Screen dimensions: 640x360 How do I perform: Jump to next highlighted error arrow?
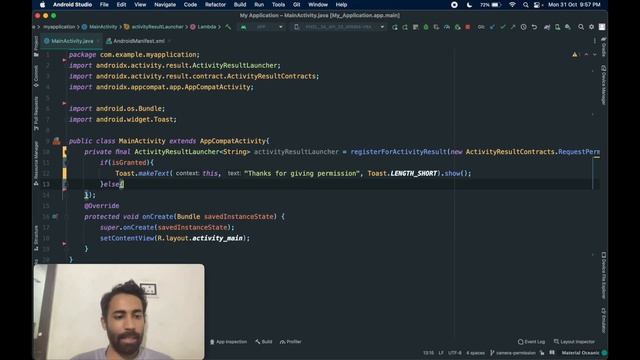[594, 54]
